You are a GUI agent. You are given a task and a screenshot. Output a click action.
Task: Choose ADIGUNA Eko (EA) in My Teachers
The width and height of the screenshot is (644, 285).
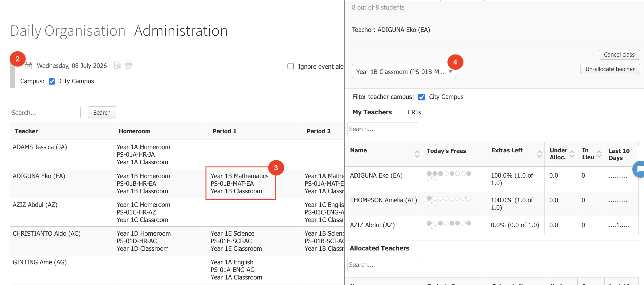(376, 176)
